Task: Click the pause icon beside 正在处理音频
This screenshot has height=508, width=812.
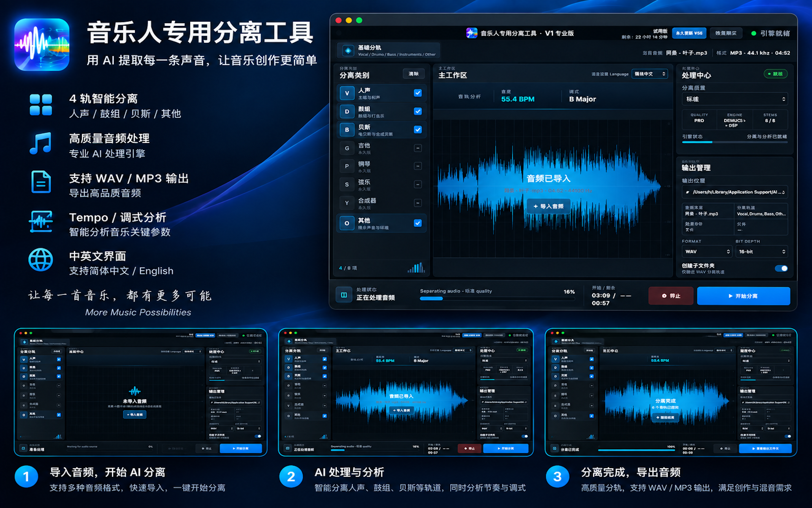Action: pyautogui.click(x=344, y=295)
